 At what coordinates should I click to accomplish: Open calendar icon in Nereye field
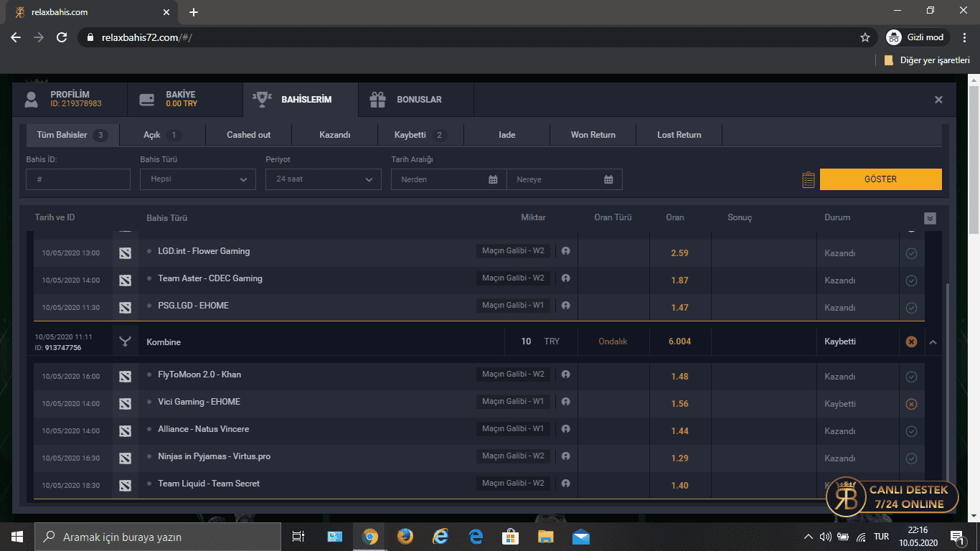coord(608,179)
